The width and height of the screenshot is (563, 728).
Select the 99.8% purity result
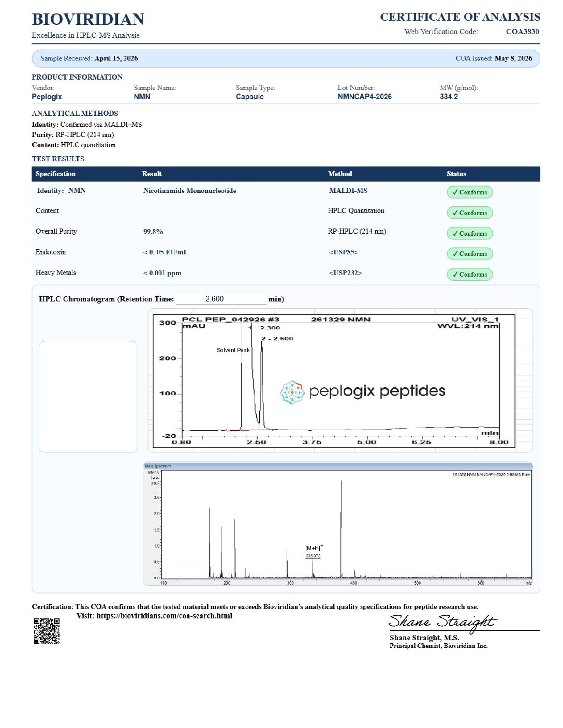153,232
